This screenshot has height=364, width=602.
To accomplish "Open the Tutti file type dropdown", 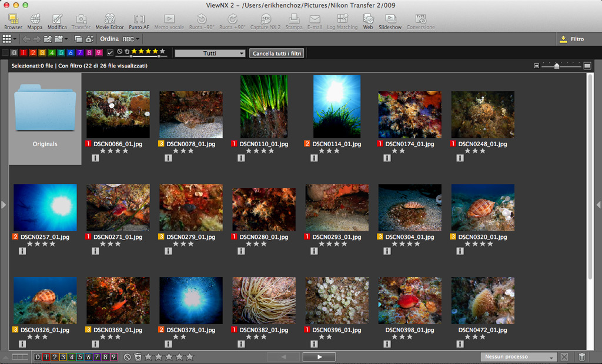I will pyautogui.click(x=210, y=53).
